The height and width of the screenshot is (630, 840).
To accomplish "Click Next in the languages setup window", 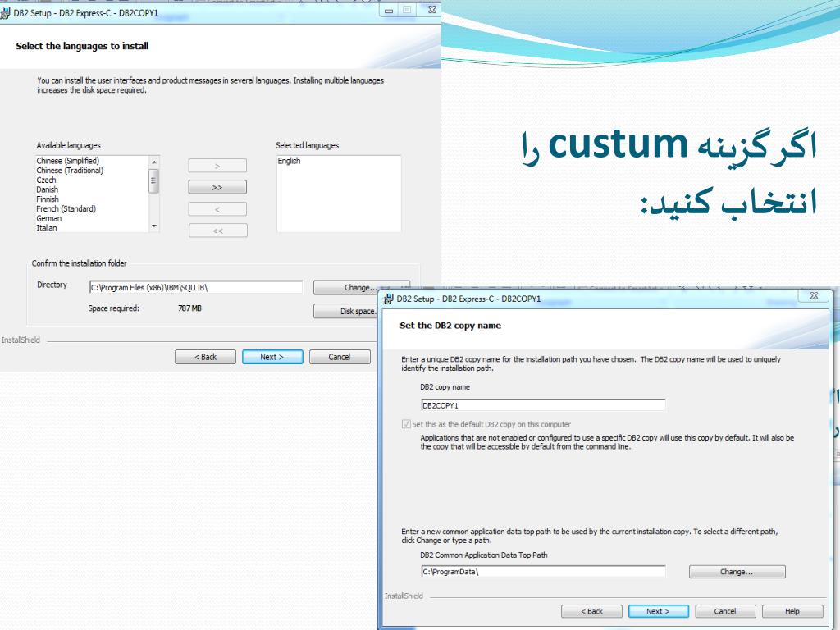I will (x=272, y=357).
